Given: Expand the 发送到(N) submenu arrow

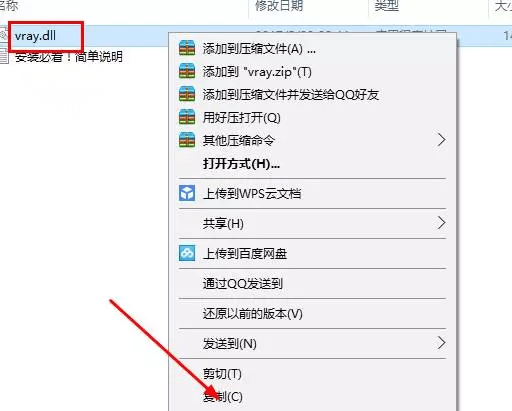Looking at the screenshot, I should (x=441, y=343).
